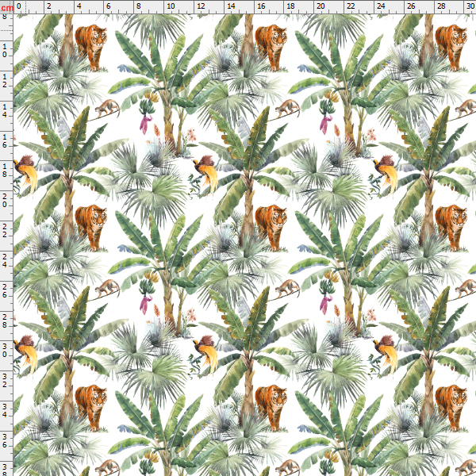Image resolution: width=476 pixels, height=476 pixels.
Task: Click the red 'cm' ruler unit corner box
Action: tap(6, 6)
